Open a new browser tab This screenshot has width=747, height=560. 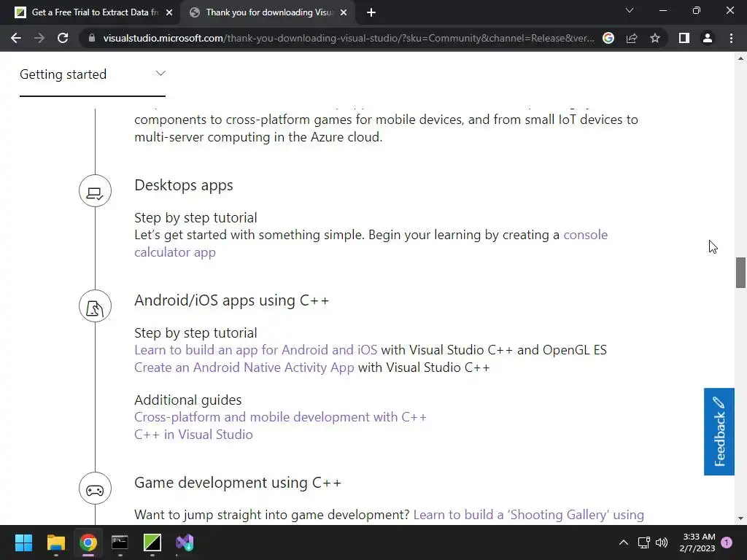371,13
